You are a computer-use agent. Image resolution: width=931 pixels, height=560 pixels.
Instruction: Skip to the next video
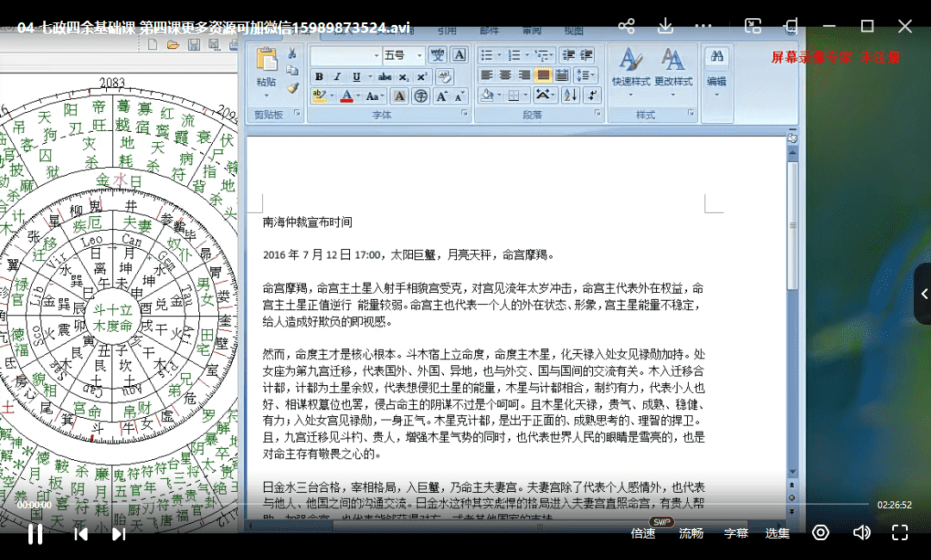[119, 533]
